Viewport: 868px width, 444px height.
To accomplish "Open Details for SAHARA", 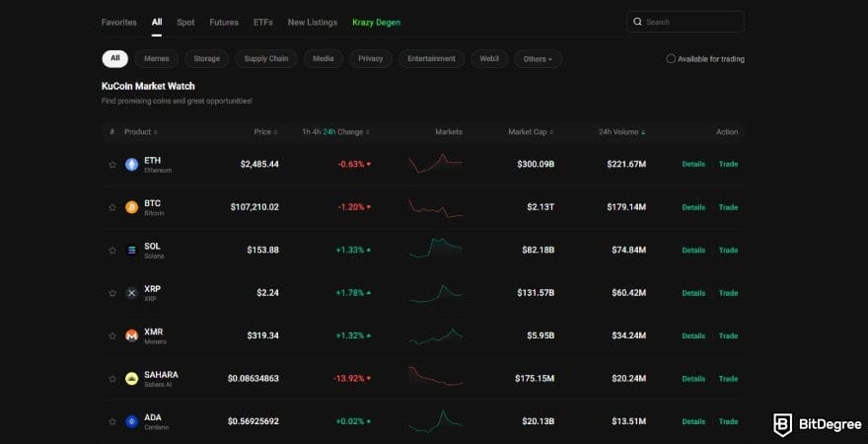I will tap(693, 379).
